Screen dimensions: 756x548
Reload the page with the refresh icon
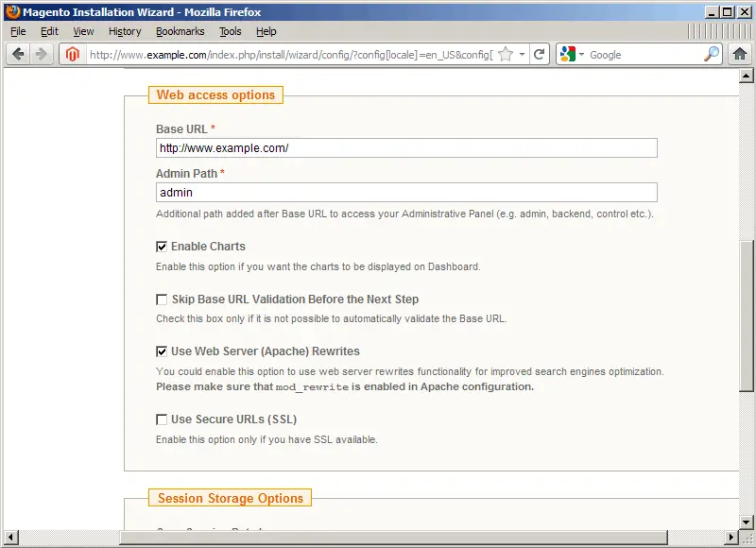click(x=540, y=55)
